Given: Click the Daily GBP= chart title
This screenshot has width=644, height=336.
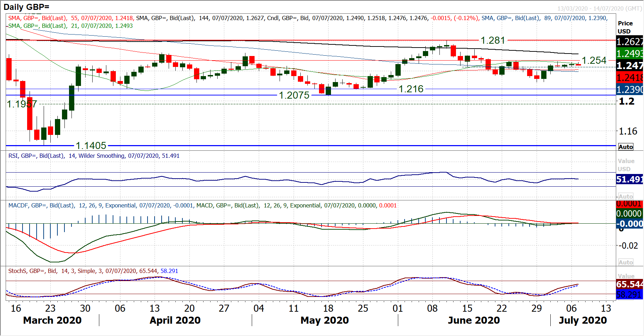Looking at the screenshot, I should coord(26,7).
